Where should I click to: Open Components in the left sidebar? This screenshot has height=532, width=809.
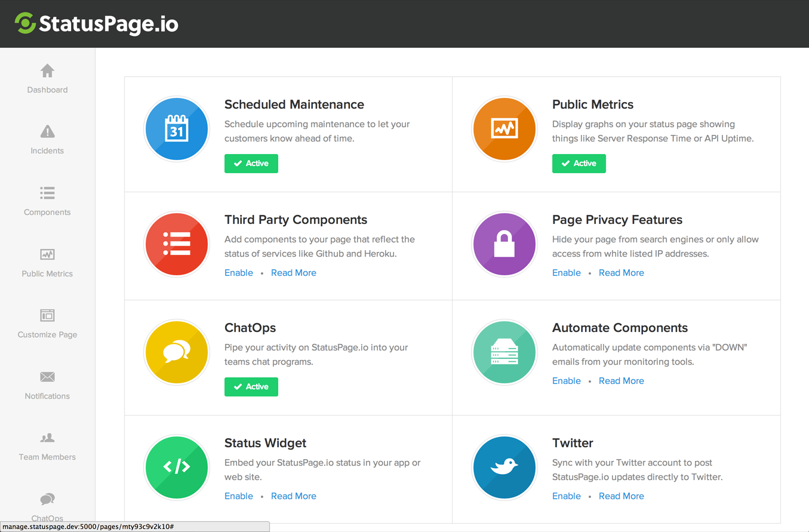click(x=47, y=201)
